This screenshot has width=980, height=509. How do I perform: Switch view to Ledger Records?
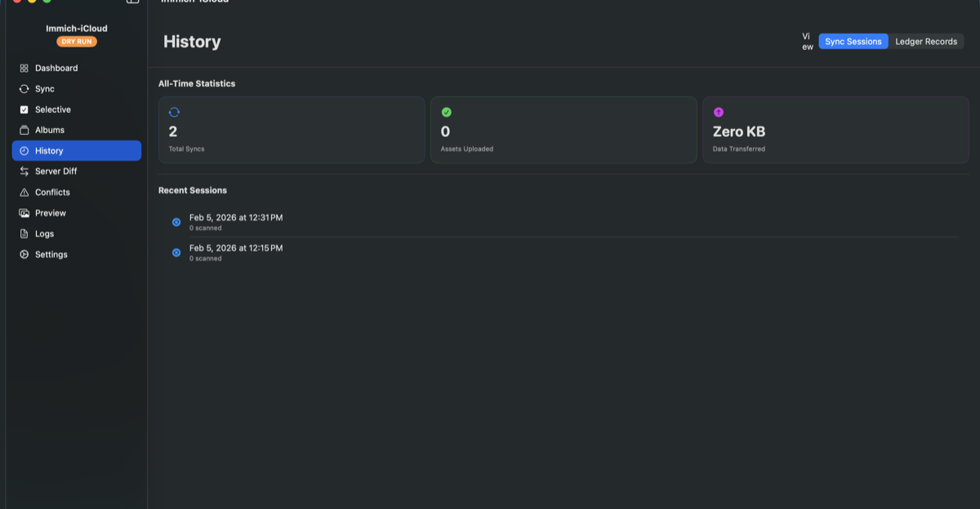[x=926, y=42]
